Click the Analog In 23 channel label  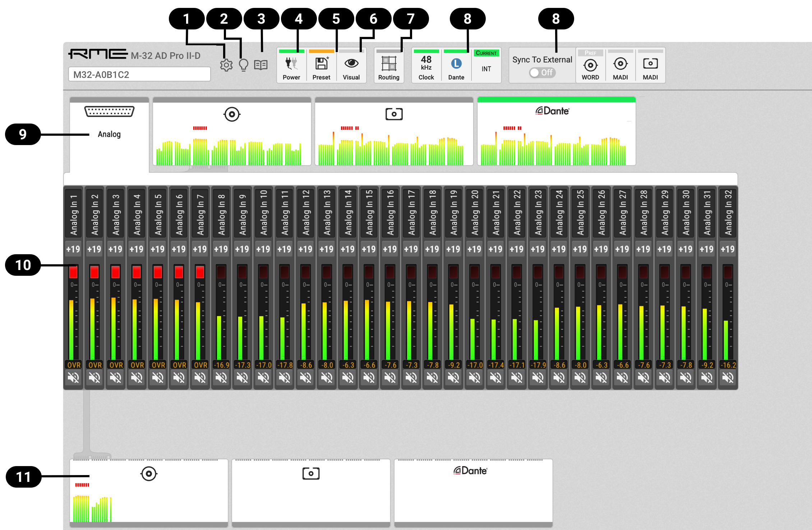click(x=538, y=213)
